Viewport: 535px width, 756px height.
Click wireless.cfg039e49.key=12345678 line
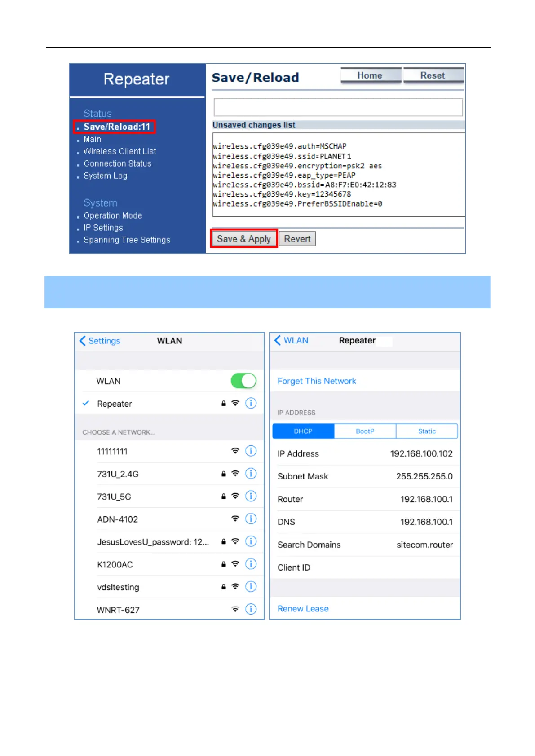click(282, 194)
